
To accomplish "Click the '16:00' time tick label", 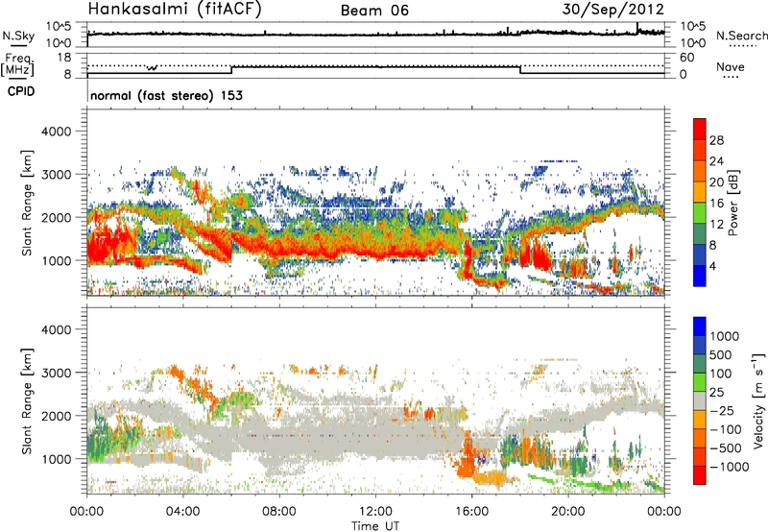I will 471,512.
